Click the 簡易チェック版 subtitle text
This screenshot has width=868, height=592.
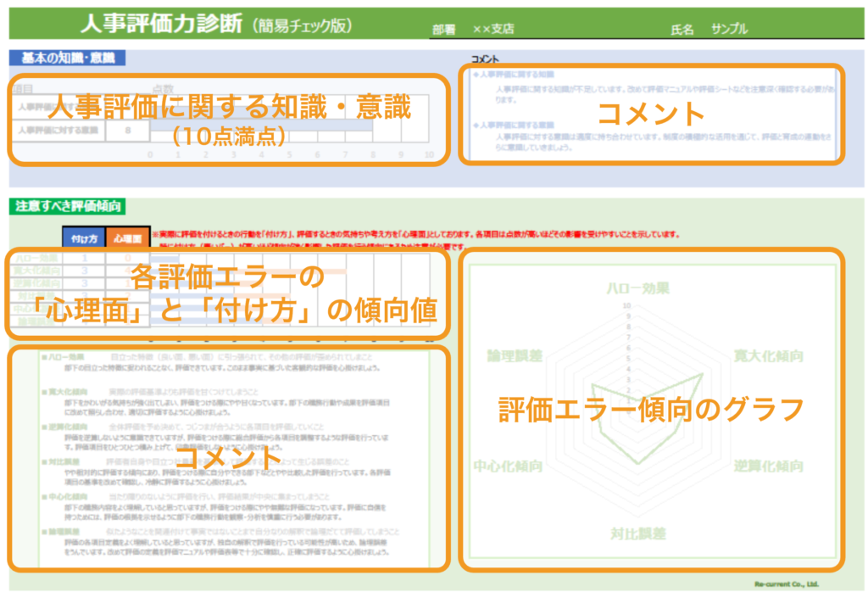[302, 26]
